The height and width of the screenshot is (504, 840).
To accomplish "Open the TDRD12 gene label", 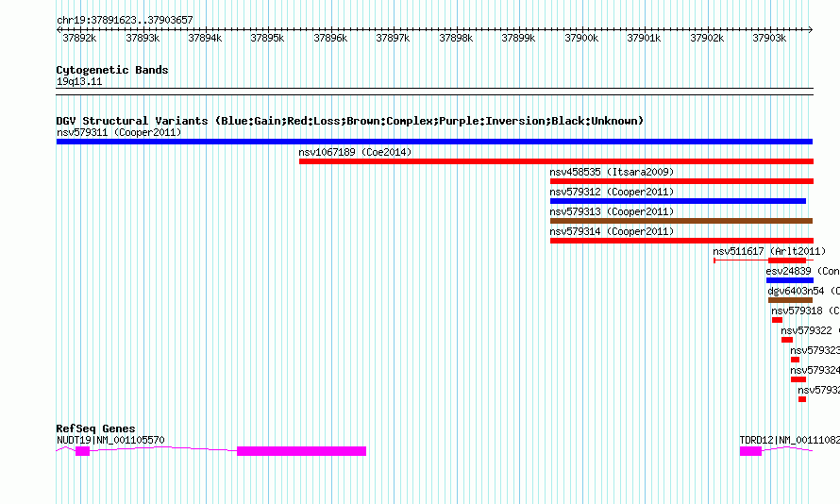I will (790, 440).
